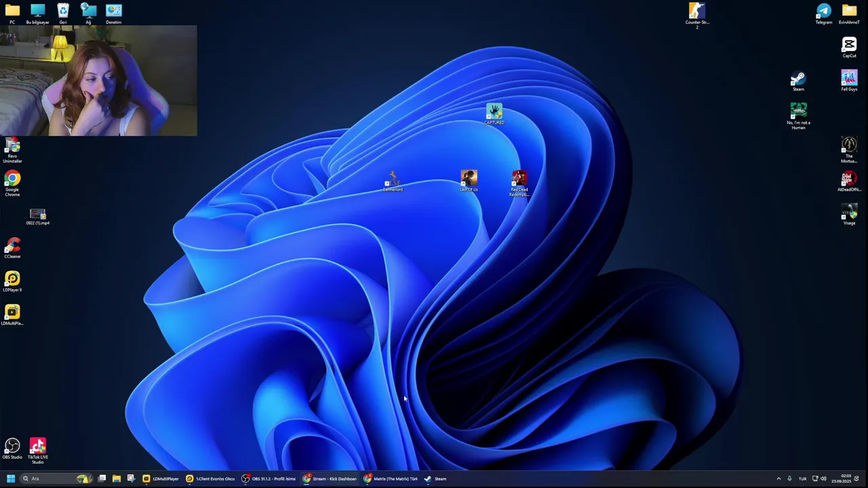868x488 pixels.
Task: Select the LDPlayer 9 shortcut
Action: [x=12, y=281]
